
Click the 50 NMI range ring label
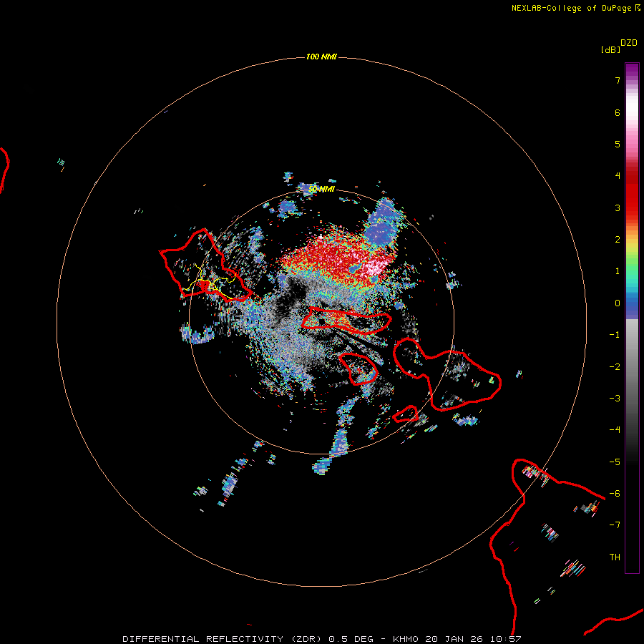[321, 189]
